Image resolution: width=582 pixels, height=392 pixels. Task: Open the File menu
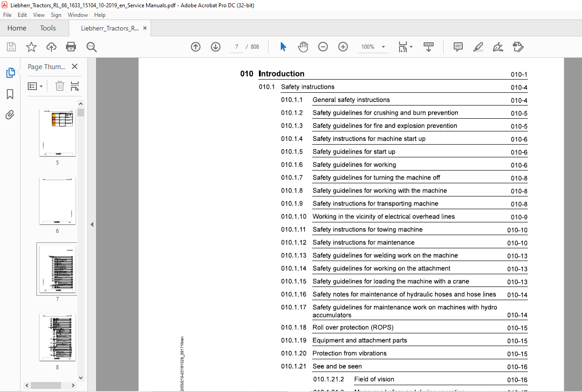(x=7, y=15)
